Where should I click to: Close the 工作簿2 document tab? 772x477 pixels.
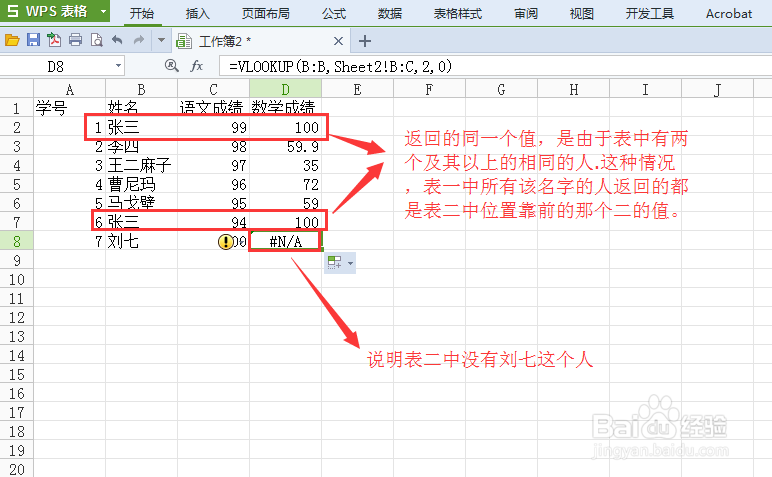pos(338,41)
